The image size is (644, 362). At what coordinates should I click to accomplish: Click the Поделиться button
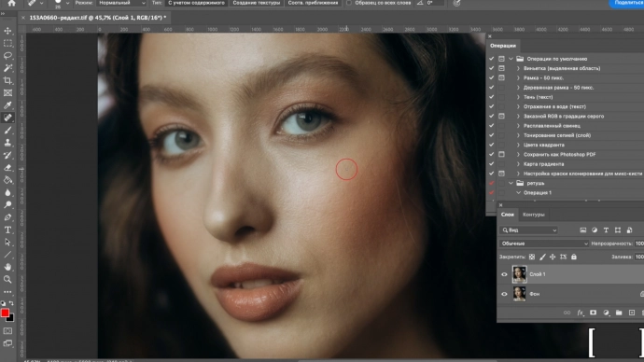click(x=627, y=3)
